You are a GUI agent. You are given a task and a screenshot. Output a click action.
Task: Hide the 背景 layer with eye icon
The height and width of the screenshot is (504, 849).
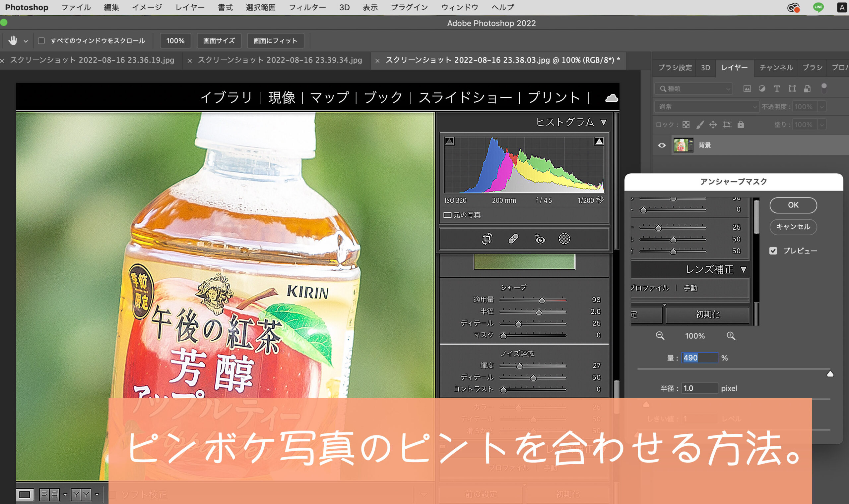[662, 145]
